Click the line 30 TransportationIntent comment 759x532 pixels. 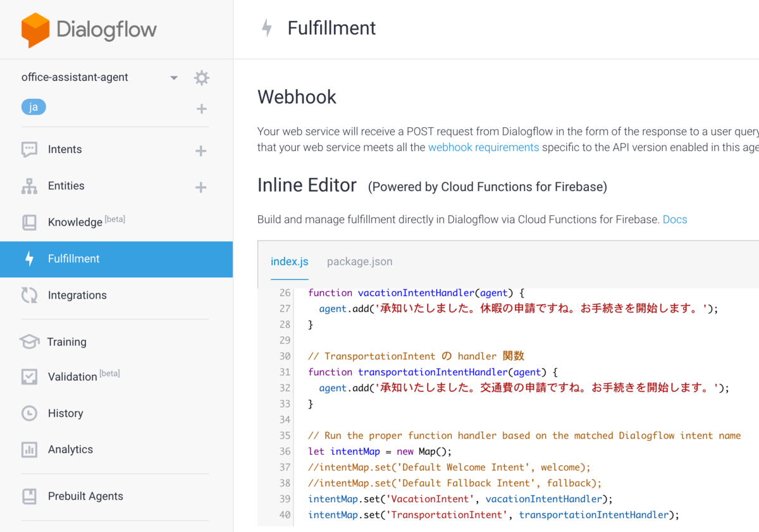click(416, 356)
